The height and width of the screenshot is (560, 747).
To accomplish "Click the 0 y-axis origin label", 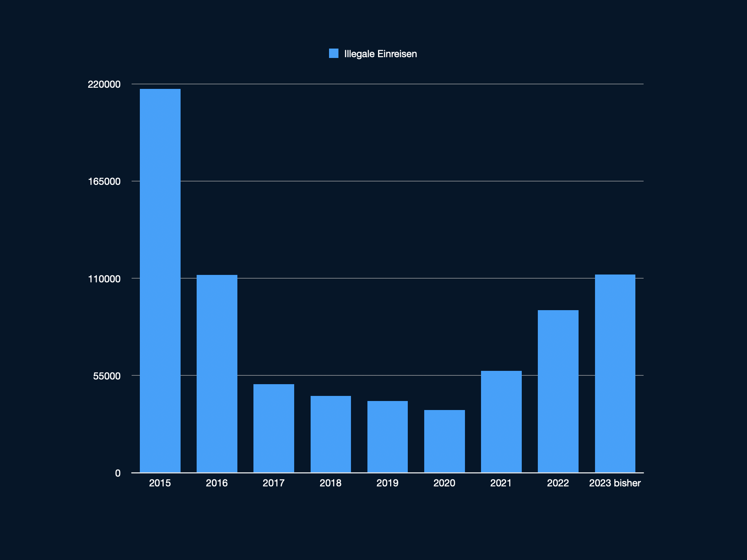I will [118, 473].
